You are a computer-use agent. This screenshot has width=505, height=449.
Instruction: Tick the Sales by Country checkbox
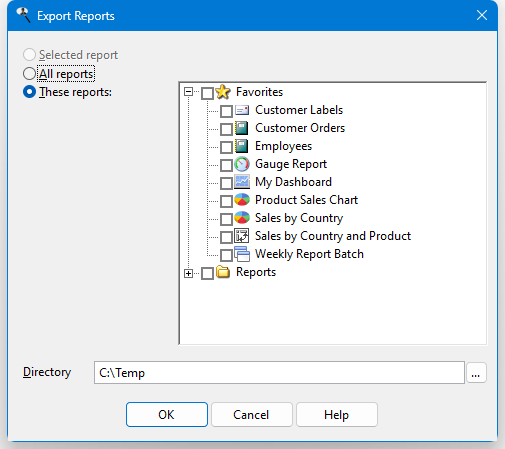coord(226,219)
